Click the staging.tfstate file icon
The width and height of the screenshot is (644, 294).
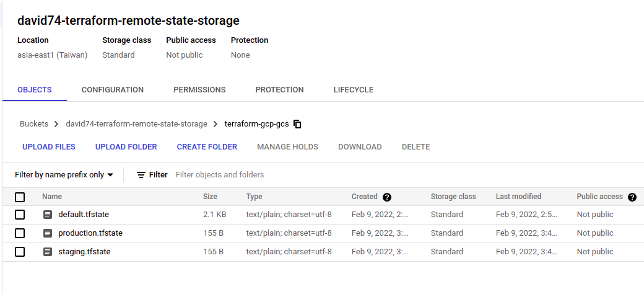coord(48,252)
